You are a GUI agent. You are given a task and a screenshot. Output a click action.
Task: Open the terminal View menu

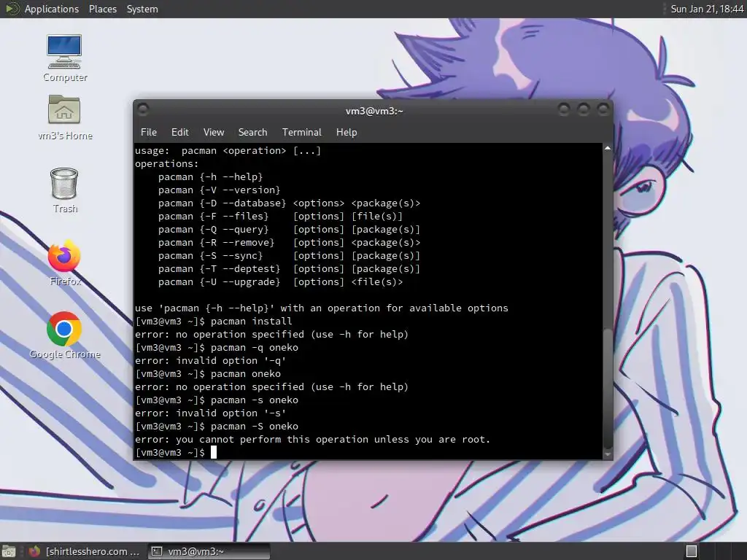[x=214, y=132]
